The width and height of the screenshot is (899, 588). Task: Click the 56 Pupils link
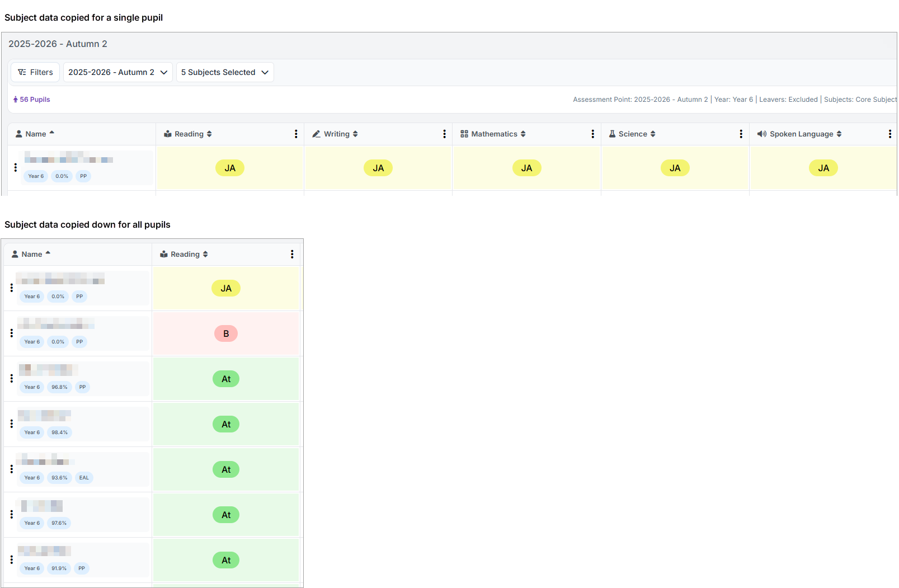click(x=32, y=100)
